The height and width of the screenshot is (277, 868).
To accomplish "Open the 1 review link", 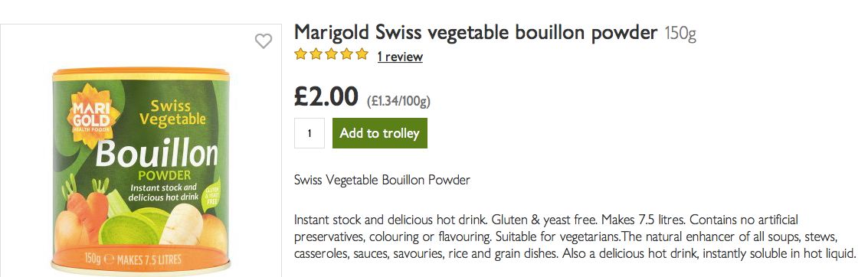I will click(x=400, y=57).
